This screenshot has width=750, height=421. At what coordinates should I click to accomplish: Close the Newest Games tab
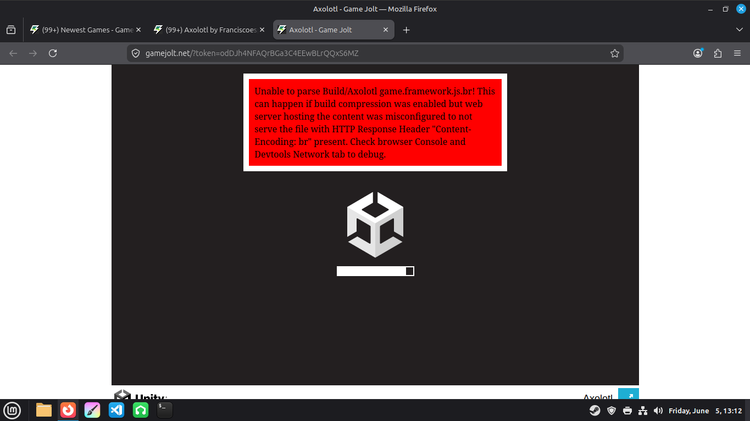[x=138, y=30]
